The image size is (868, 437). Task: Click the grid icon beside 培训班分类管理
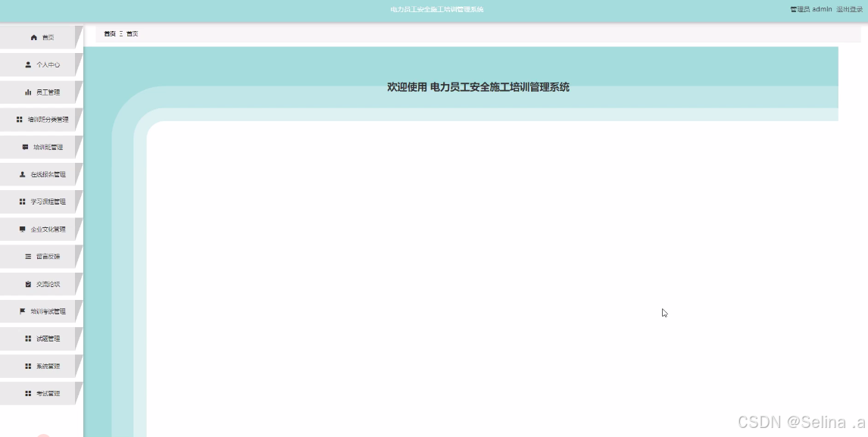pos(20,120)
